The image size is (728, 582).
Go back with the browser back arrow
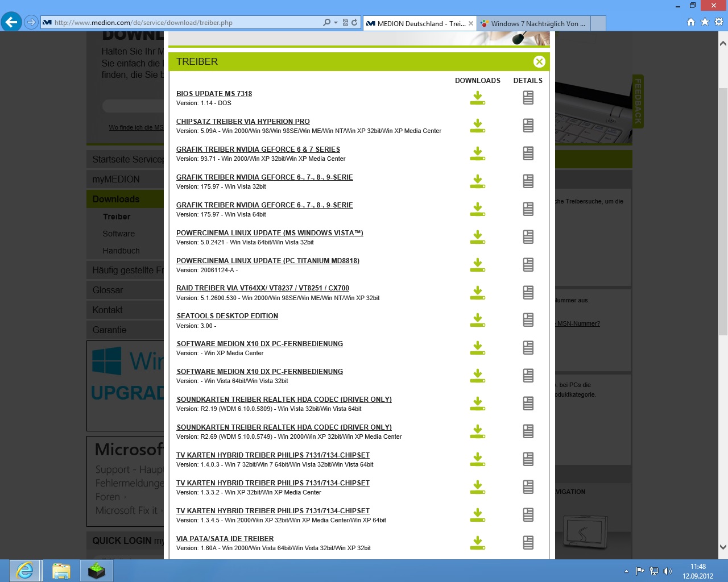pos(11,22)
